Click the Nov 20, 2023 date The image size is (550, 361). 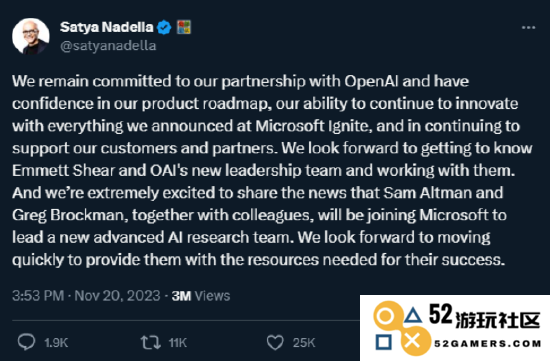(x=117, y=296)
